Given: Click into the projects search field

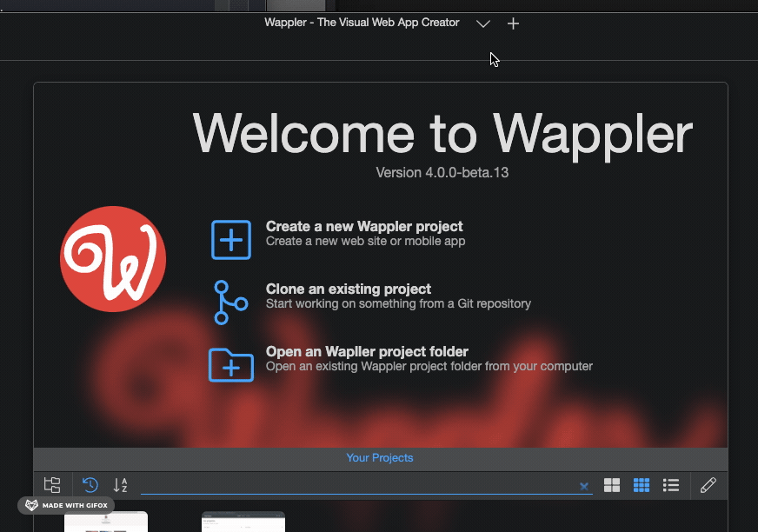Looking at the screenshot, I should point(356,485).
